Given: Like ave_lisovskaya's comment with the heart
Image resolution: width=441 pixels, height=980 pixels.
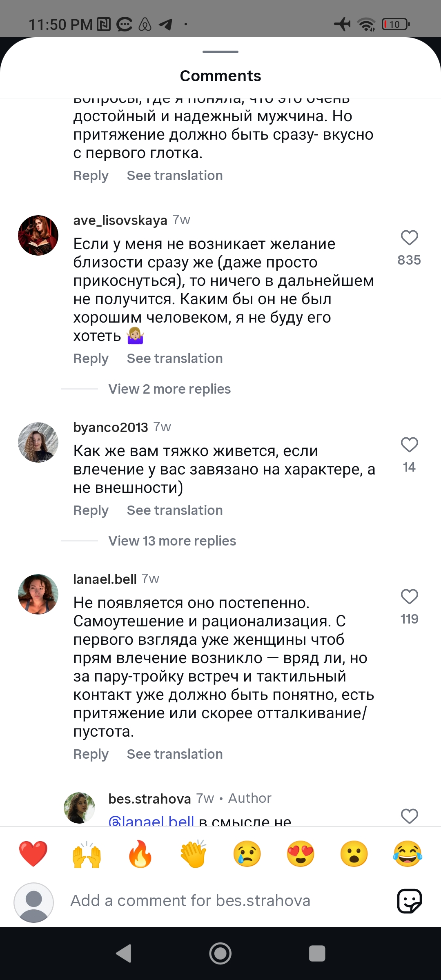Looking at the screenshot, I should (409, 238).
